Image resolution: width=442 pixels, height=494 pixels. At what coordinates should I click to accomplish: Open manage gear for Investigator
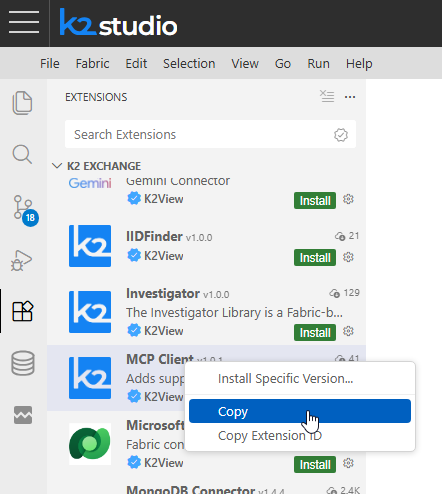tap(348, 331)
